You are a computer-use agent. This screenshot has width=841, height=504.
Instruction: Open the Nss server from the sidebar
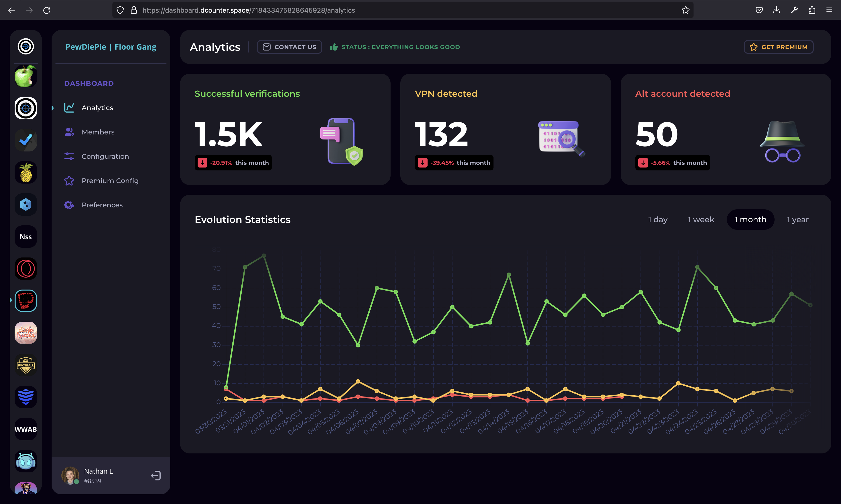[26, 236]
